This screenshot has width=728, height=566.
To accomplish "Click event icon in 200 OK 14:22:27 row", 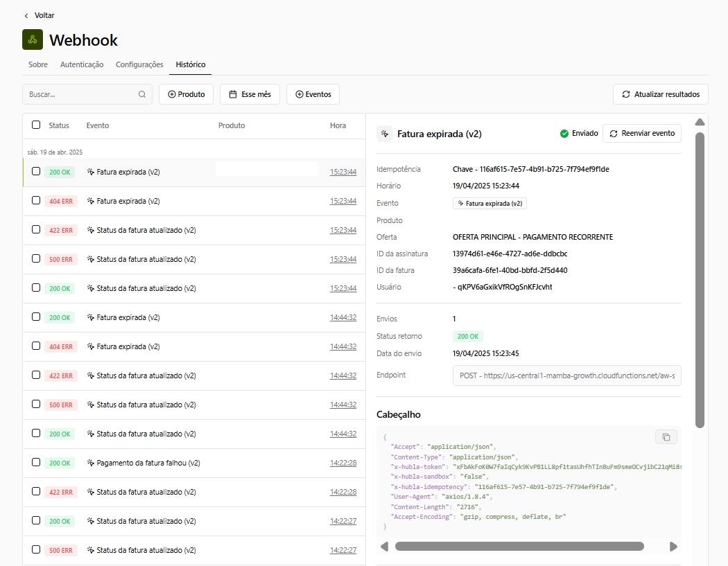I will pos(91,521).
